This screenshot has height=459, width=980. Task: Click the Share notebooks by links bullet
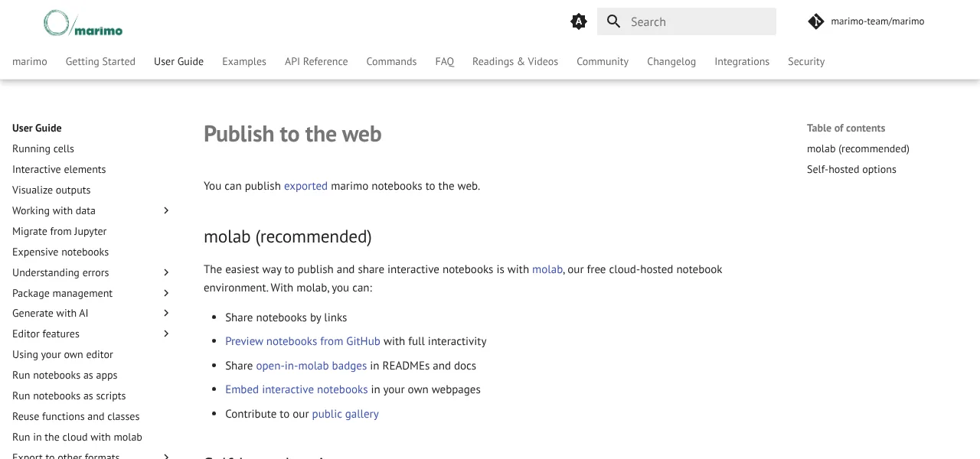(286, 317)
